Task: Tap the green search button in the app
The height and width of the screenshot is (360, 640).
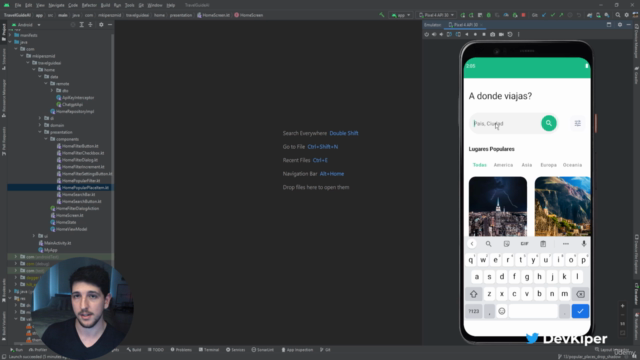Action: pos(549,123)
